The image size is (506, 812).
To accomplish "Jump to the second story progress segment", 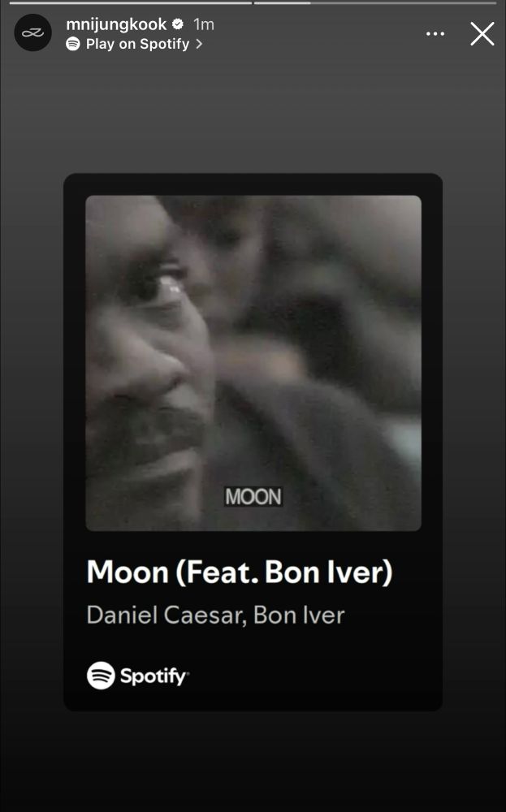I will tap(375, 3).
